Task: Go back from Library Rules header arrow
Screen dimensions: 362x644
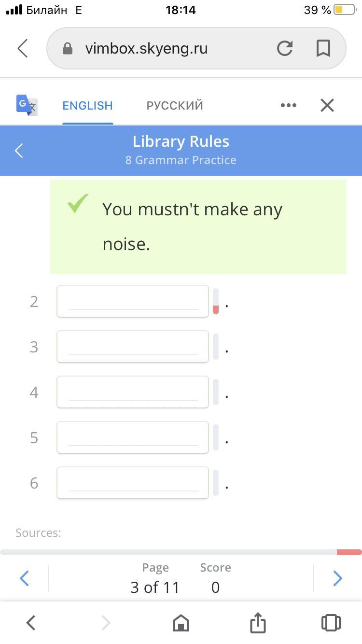Action: tap(19, 151)
